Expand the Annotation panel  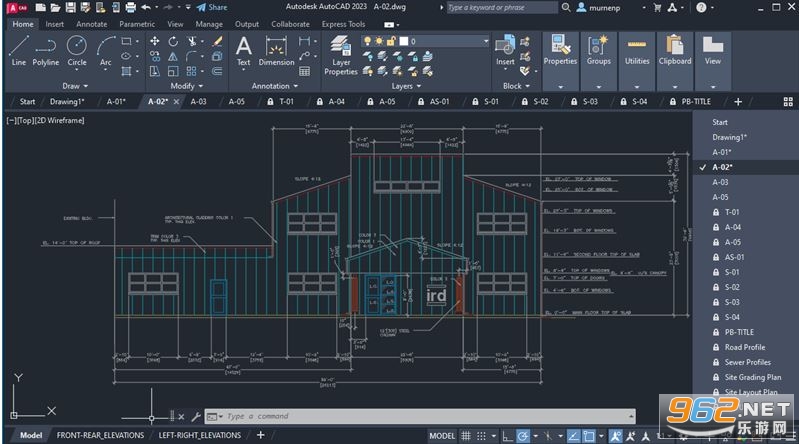[x=275, y=86]
